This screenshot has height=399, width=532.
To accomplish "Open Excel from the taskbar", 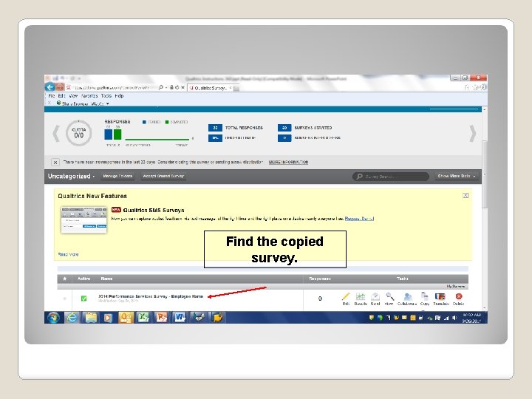I will click(x=143, y=318).
